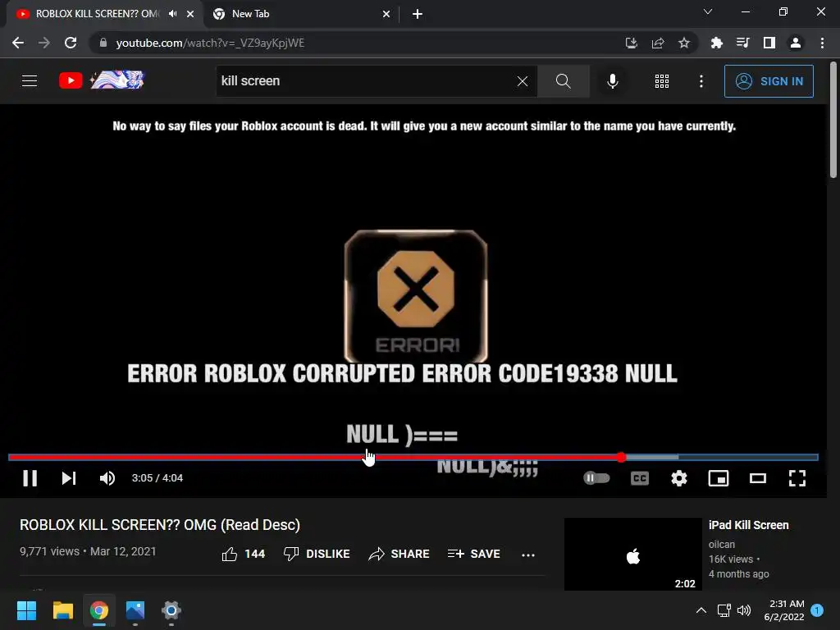The height and width of the screenshot is (630, 840).
Task: Open oilcan channel link
Action: coord(722,545)
